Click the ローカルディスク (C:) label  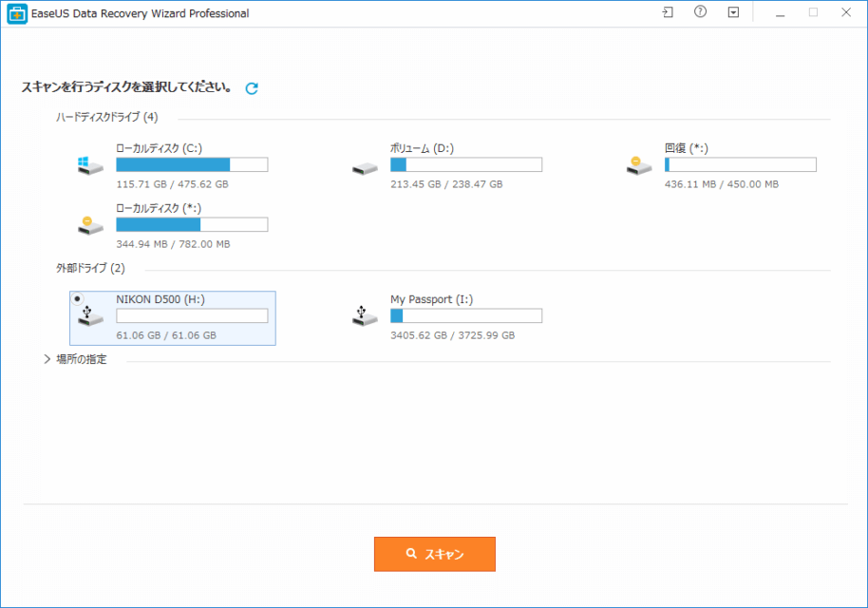[x=159, y=148]
